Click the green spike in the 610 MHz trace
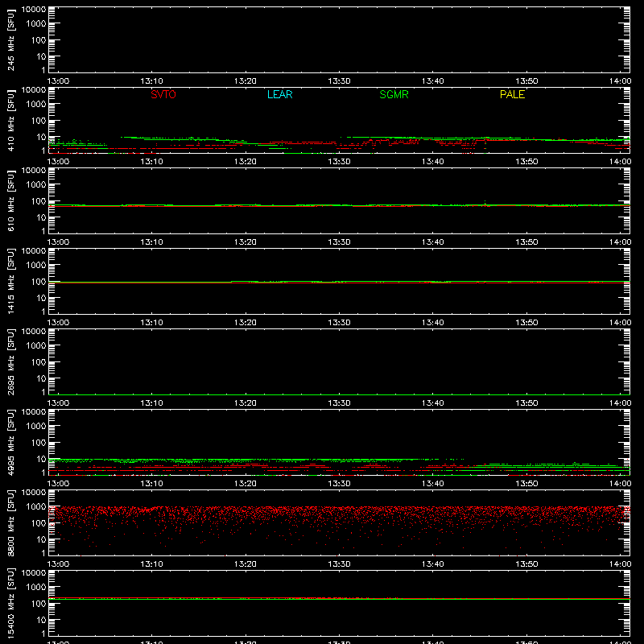The width and height of the screenshot is (644, 644). (x=485, y=203)
